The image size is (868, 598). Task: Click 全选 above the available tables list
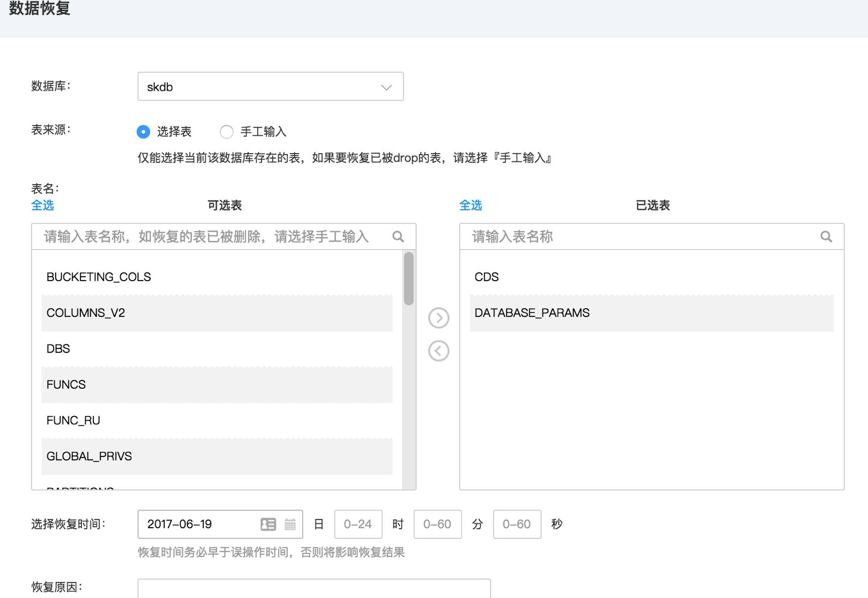pos(43,205)
